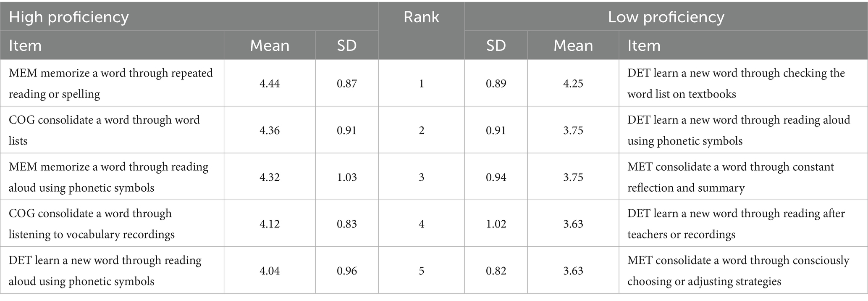
Task: Select the 1.03 SD value cell
Action: (347, 177)
